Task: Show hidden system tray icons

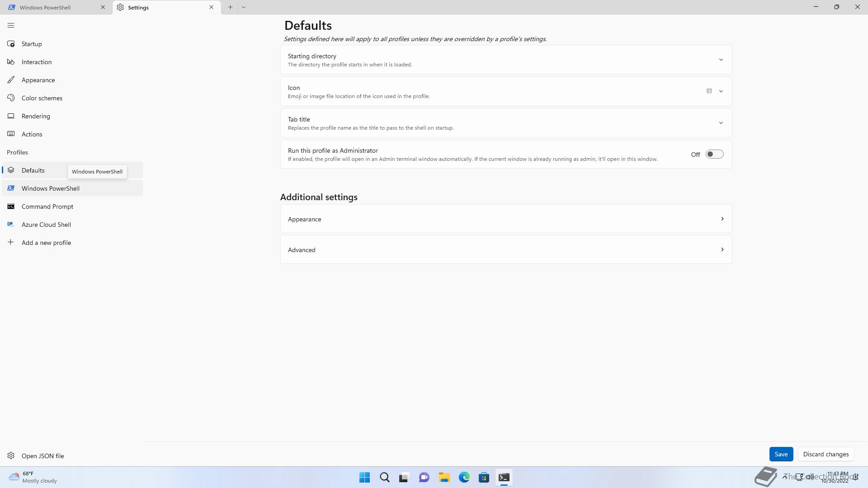Action: coord(785,477)
